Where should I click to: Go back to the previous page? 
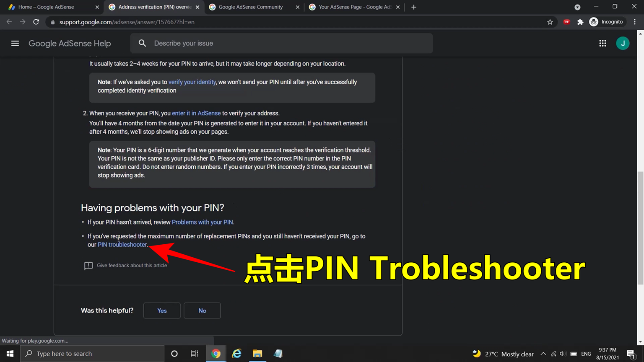coord(9,22)
